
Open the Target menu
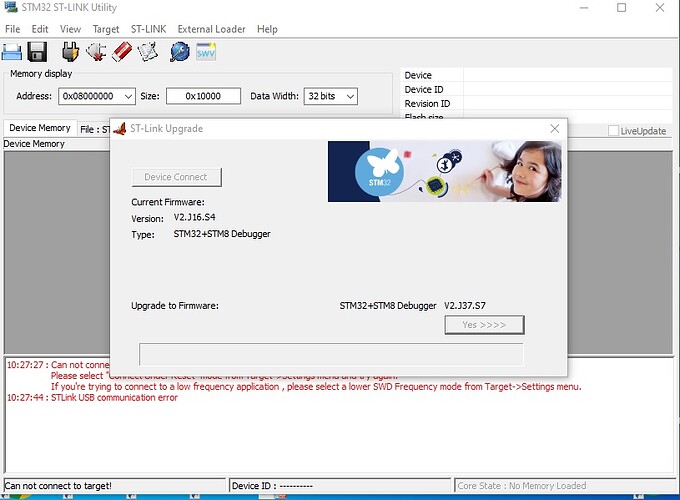[x=105, y=29]
